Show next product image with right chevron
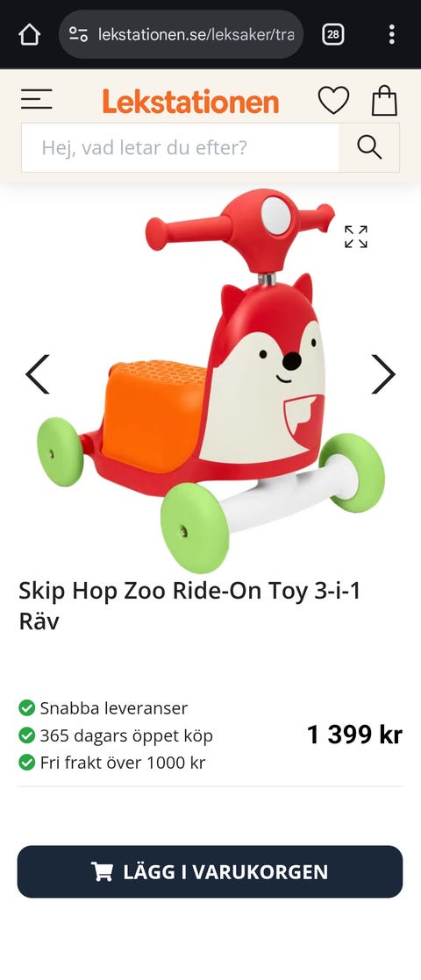The image size is (421, 980). pyautogui.click(x=382, y=374)
